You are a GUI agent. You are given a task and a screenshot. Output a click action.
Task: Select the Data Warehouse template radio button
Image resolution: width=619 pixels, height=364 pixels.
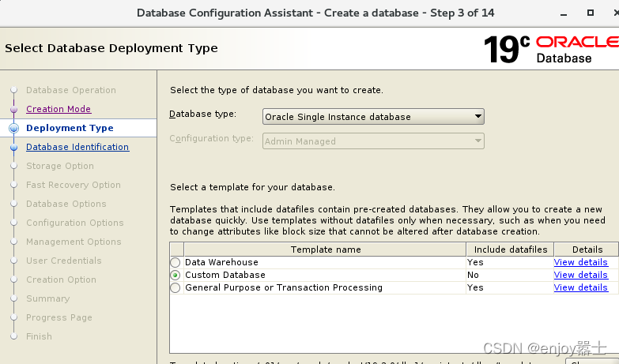point(176,262)
